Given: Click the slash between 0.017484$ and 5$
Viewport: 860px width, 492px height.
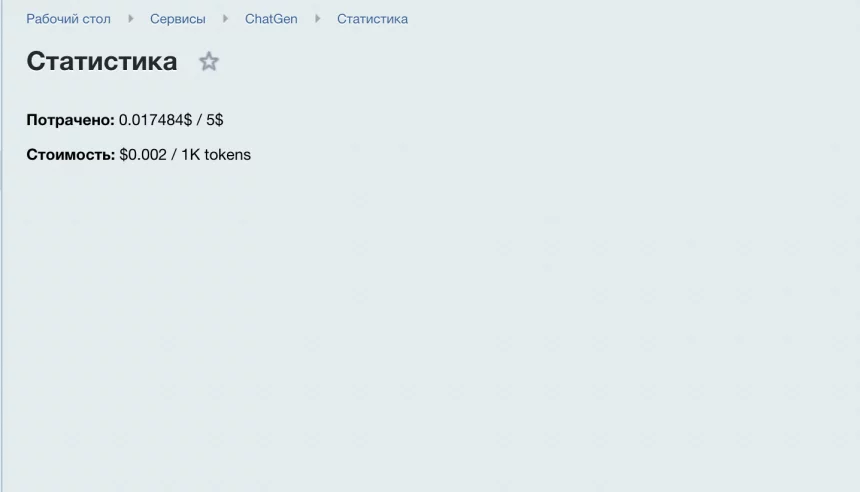Looking at the screenshot, I should (199, 120).
